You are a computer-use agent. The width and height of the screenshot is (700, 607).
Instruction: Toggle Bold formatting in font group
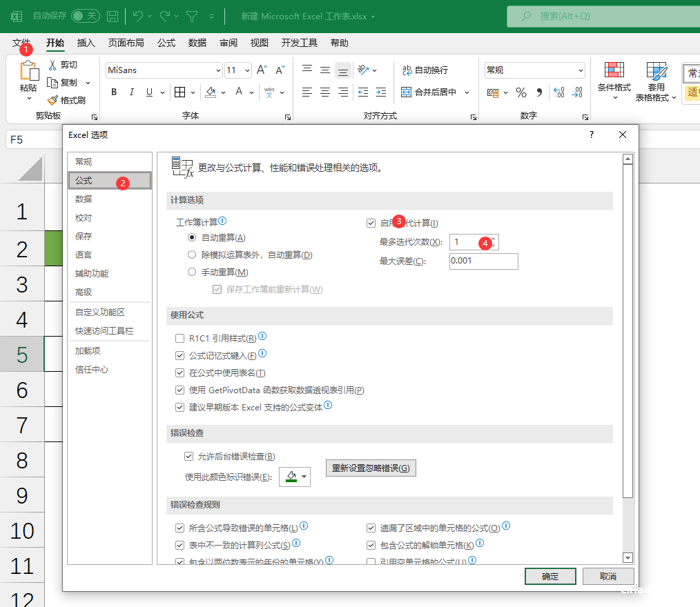coord(114,92)
